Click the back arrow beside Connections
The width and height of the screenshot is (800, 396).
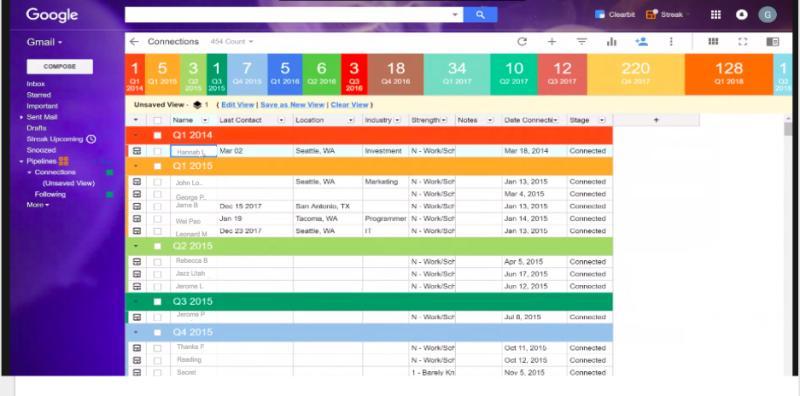(134, 42)
